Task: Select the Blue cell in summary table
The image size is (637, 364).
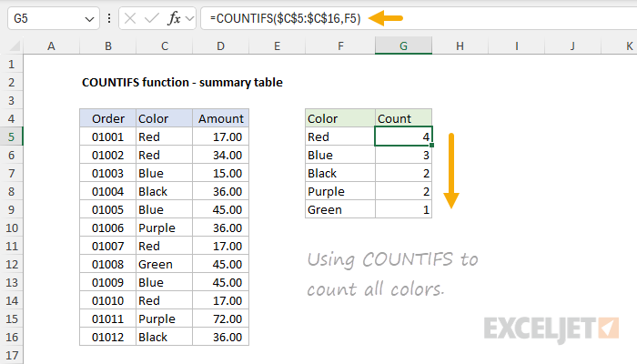Action: coord(340,156)
